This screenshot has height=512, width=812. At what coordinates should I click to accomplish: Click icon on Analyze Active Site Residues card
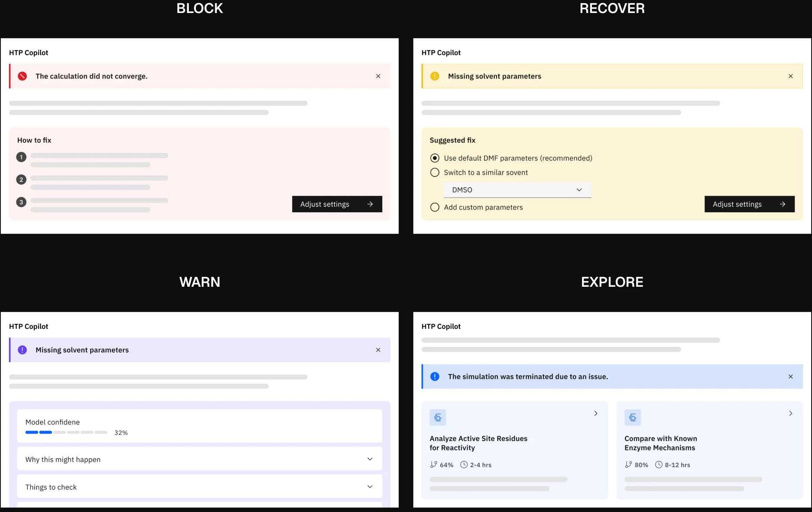click(438, 418)
